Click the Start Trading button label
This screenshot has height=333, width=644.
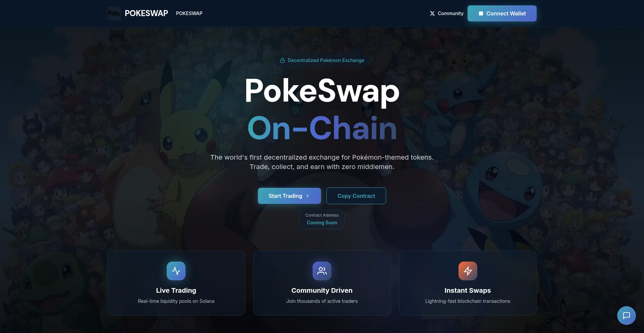tap(285, 196)
